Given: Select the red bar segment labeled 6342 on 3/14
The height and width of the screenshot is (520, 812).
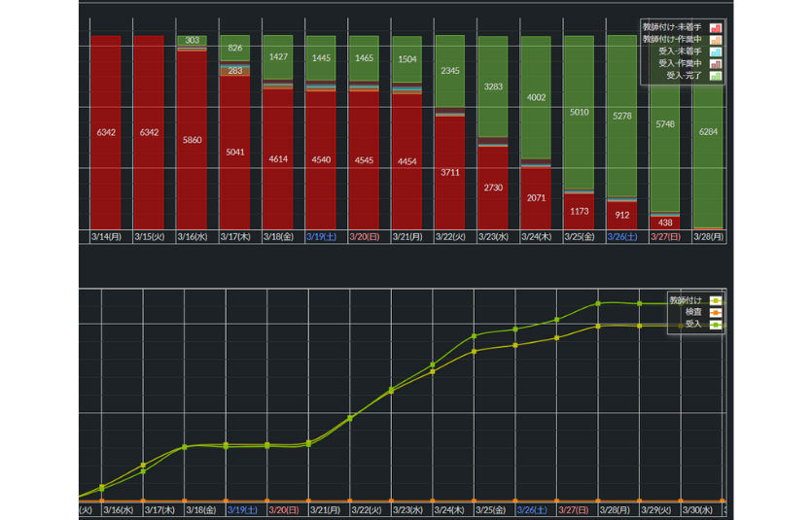Looking at the screenshot, I should pyautogui.click(x=106, y=131).
